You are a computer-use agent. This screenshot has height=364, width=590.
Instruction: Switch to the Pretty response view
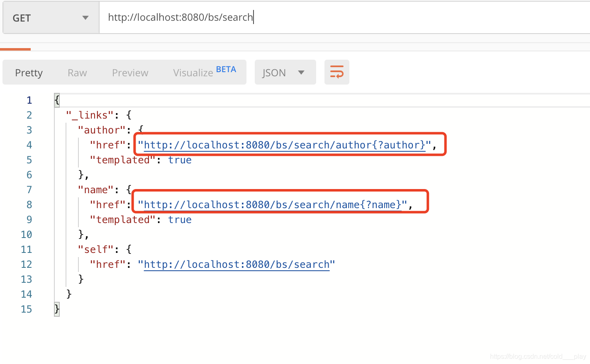(x=29, y=73)
